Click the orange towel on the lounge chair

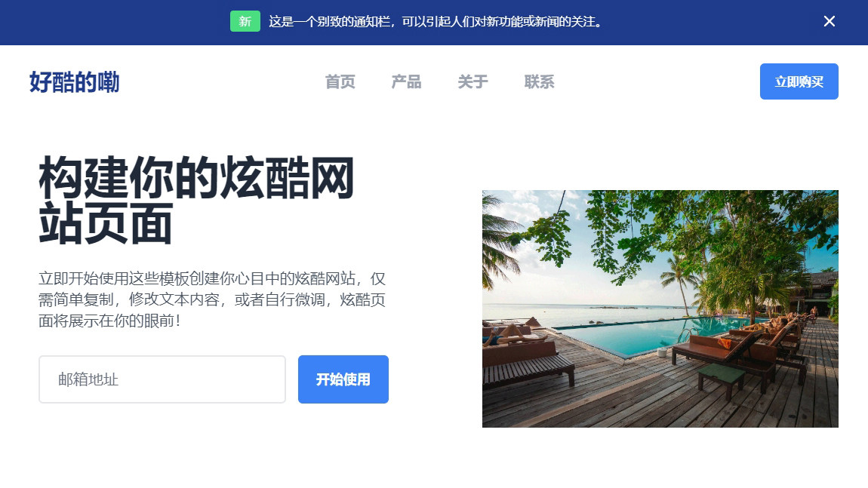pyautogui.click(x=725, y=343)
